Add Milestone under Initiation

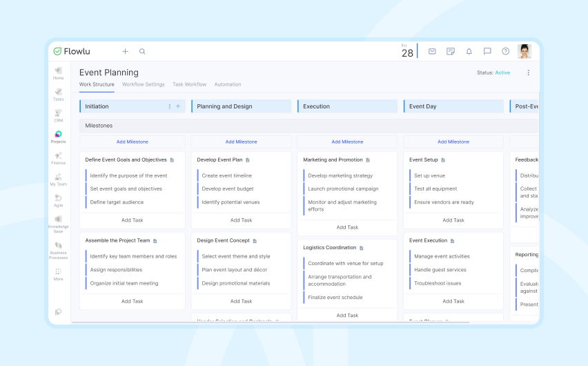coord(133,142)
